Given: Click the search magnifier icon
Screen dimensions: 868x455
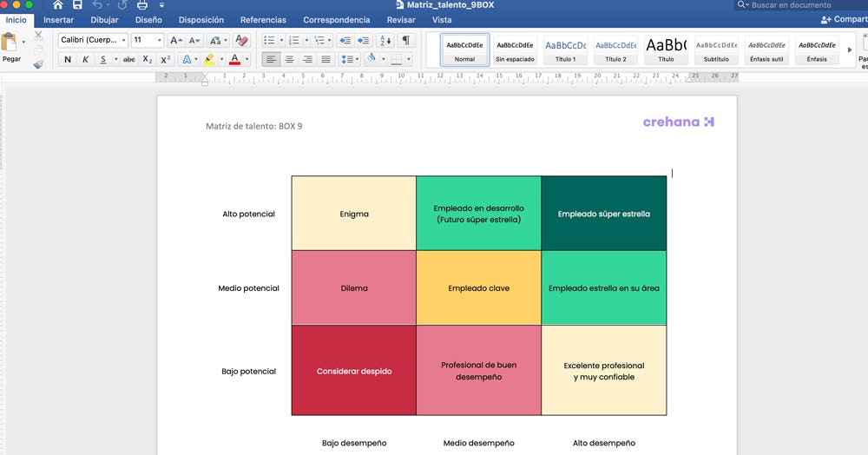Looking at the screenshot, I should [742, 5].
